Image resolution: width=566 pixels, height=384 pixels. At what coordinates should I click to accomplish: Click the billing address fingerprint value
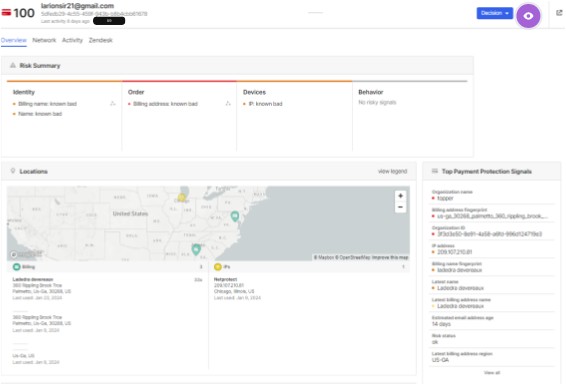[492, 216]
